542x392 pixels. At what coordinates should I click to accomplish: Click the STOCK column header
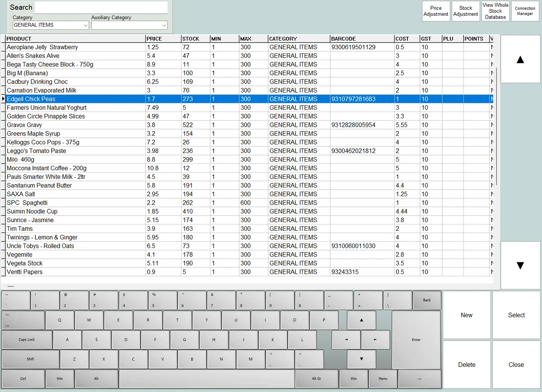(x=196, y=39)
